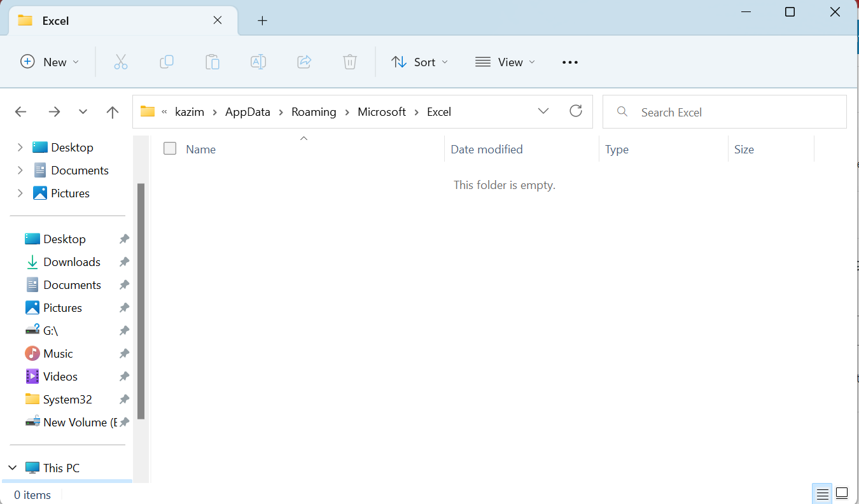Switch to large thumbnails view icon

[842, 494]
